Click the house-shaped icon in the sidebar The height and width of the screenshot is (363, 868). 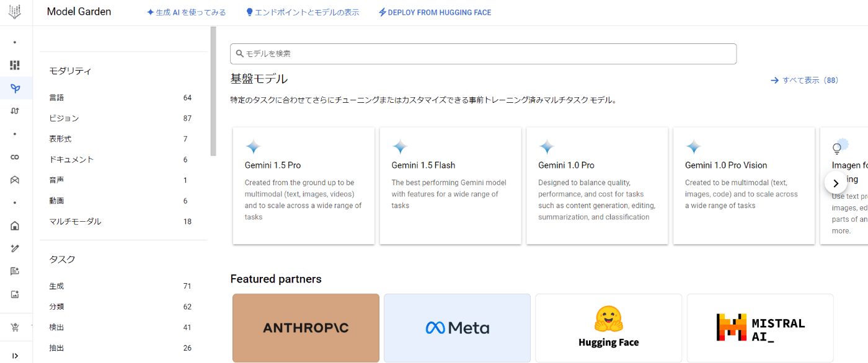(x=15, y=225)
